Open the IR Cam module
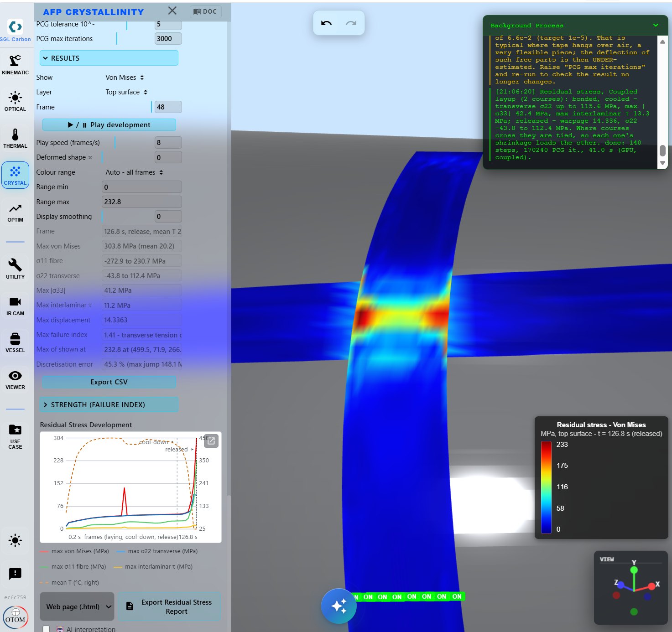This screenshot has width=672, height=632. pos(15,306)
